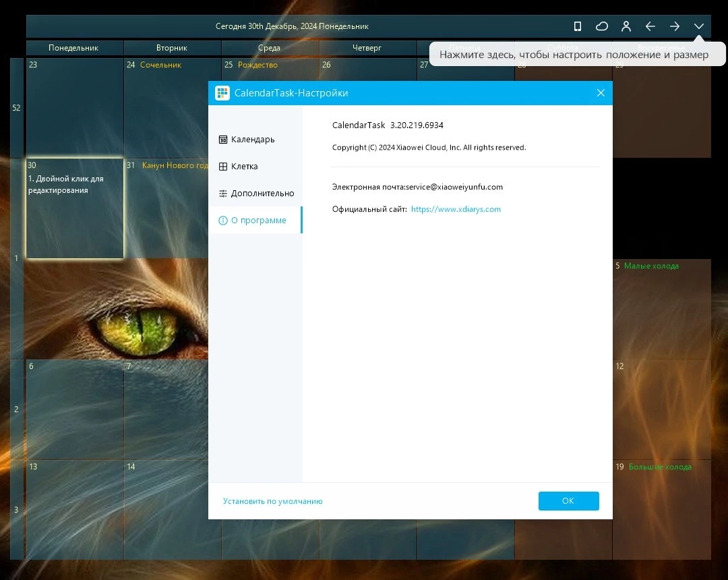Viewport: 728px width, 580px height.
Task: Expand the header down-chevron menu
Action: (699, 26)
